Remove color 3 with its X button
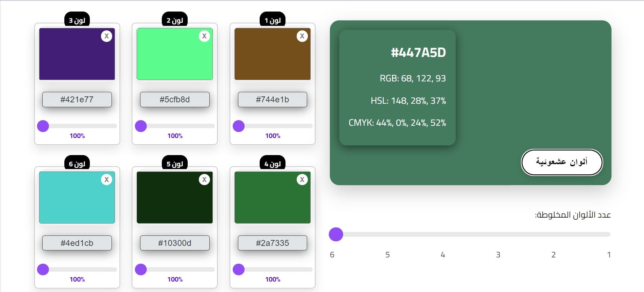The height and width of the screenshot is (292, 644). point(107,36)
